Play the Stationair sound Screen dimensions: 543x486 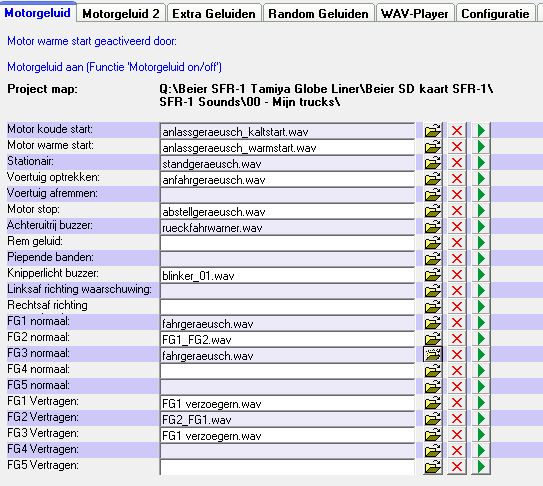pyautogui.click(x=481, y=162)
